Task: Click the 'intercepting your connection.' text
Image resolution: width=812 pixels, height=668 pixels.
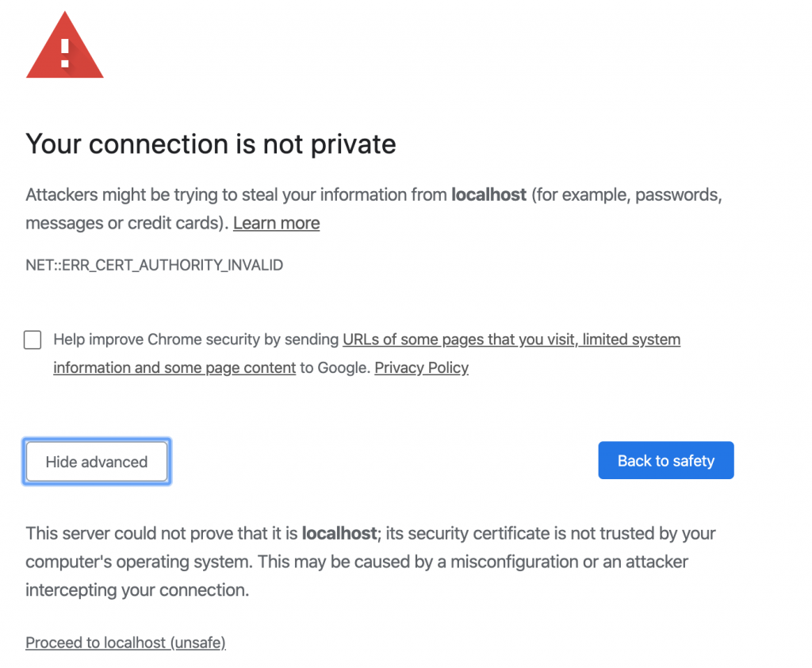Action: click(137, 590)
